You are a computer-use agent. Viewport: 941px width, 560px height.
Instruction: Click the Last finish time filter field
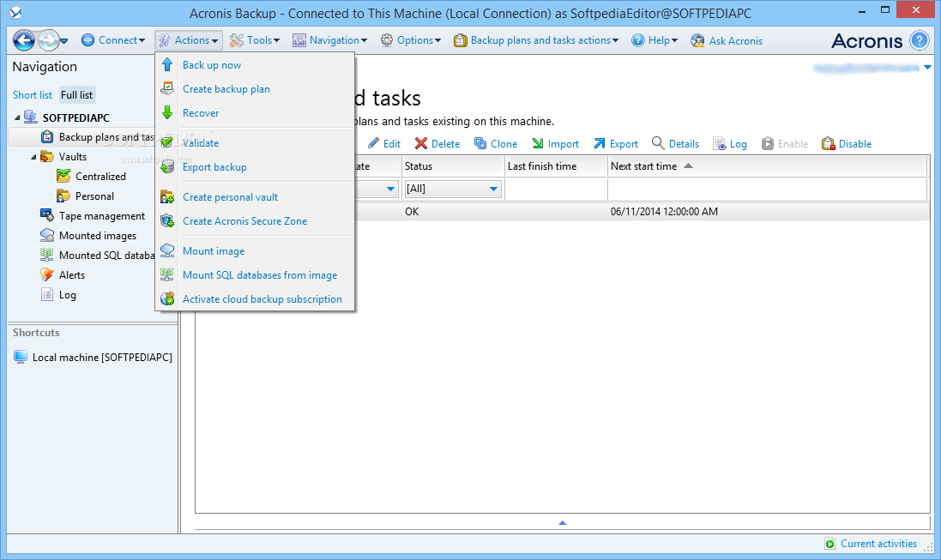(557, 189)
